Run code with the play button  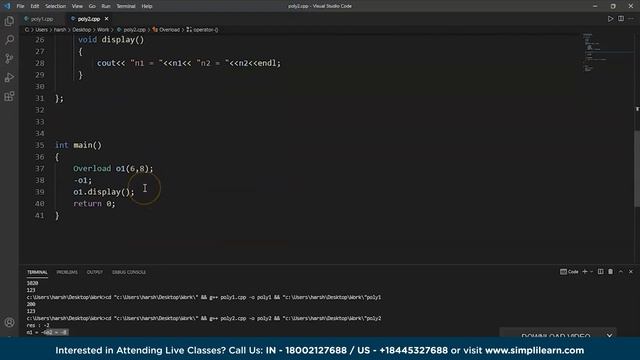coord(610,19)
